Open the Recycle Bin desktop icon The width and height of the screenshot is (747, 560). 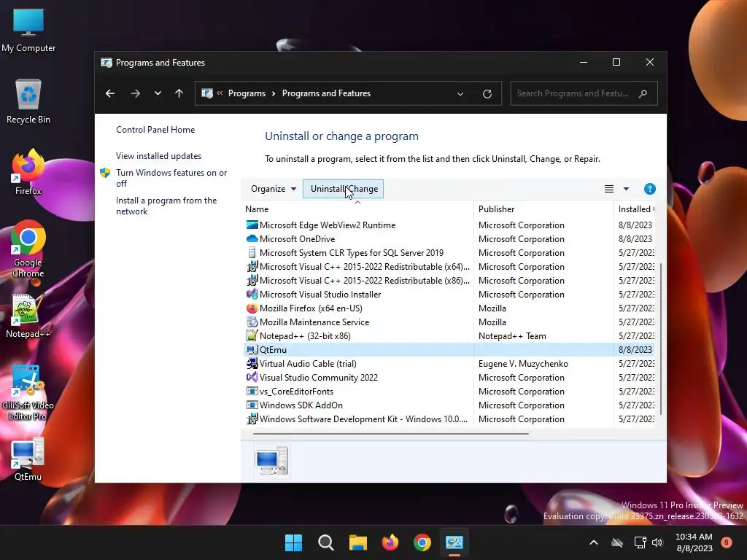[28, 102]
